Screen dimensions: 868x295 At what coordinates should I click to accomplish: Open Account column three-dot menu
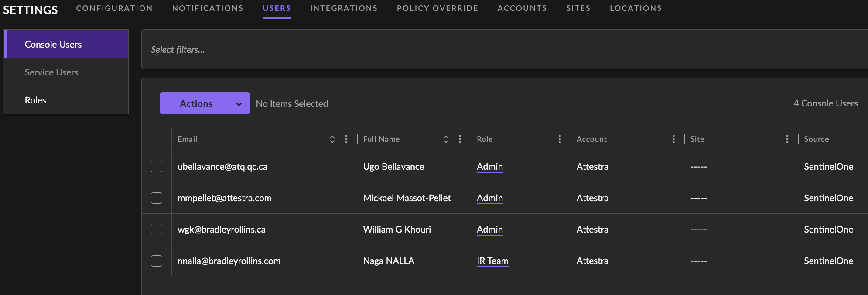point(673,139)
